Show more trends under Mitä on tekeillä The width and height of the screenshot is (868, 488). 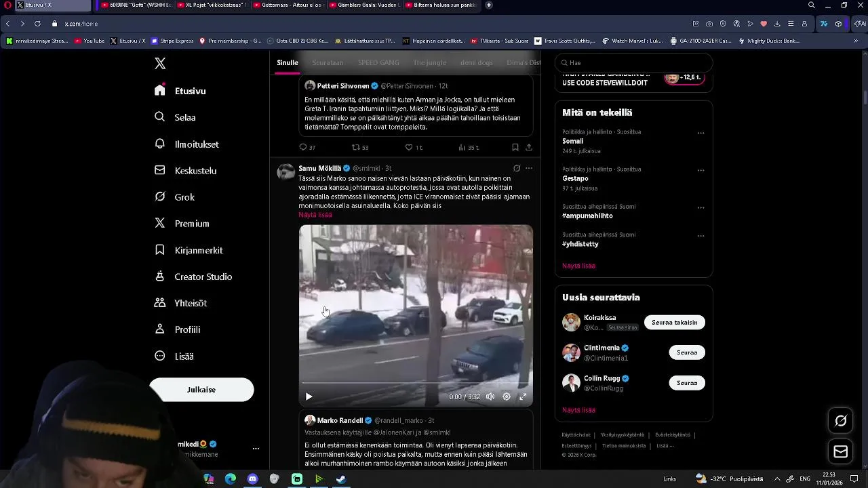point(578,266)
